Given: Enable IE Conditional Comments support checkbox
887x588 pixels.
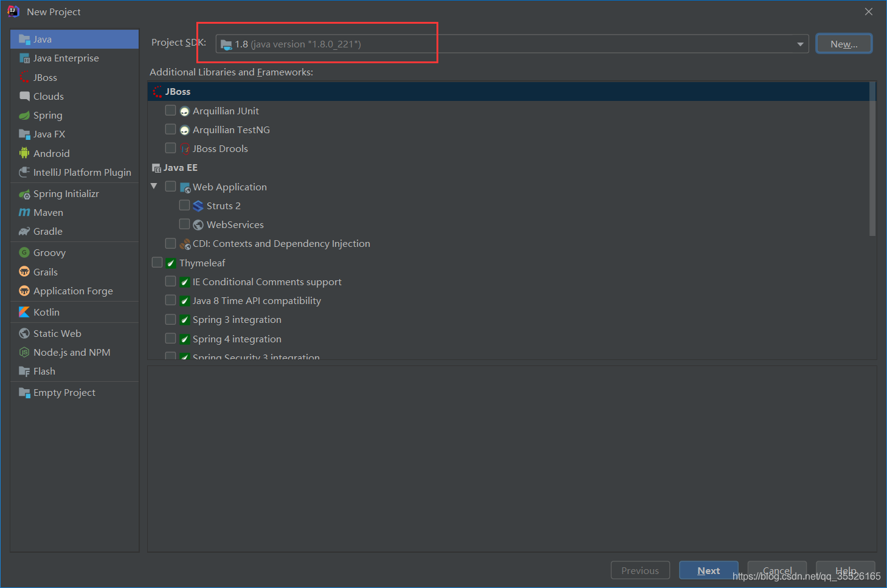Looking at the screenshot, I should 170,282.
